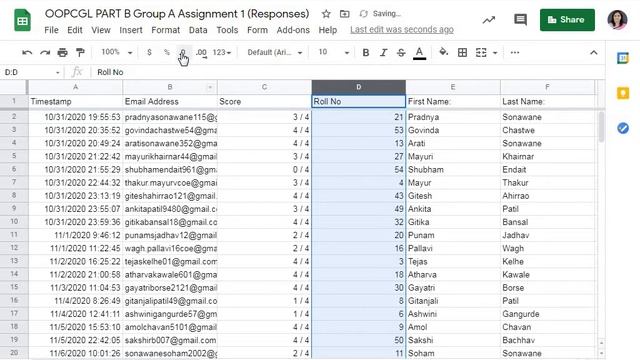The width and height of the screenshot is (640, 360).
Task: Activate the paint format tool
Action: point(80,53)
